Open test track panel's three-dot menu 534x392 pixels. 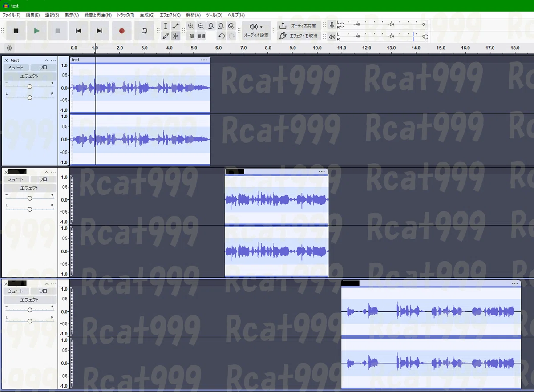coord(53,60)
